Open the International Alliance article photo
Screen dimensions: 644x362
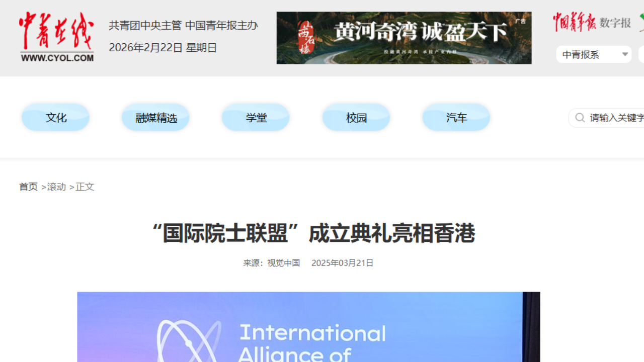click(308, 327)
